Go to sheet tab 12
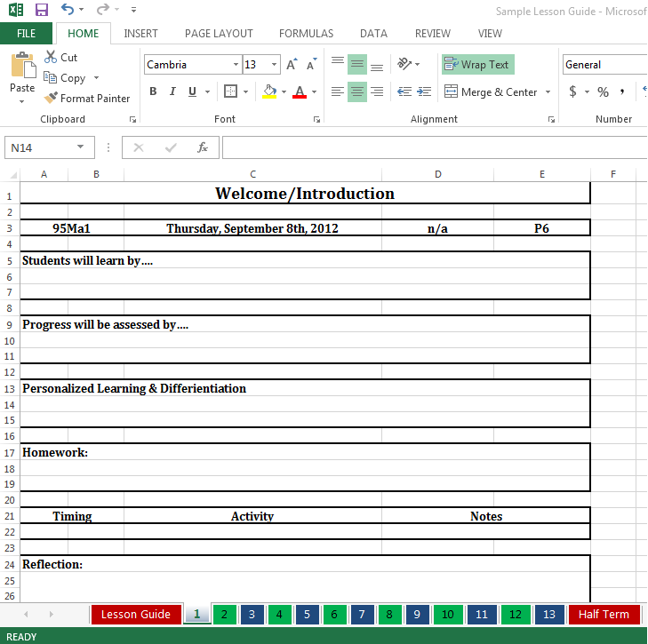The image size is (648, 644). pyautogui.click(x=516, y=615)
